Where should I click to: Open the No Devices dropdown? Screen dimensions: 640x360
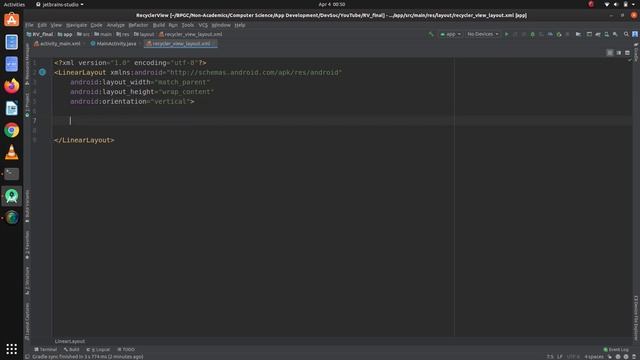[x=482, y=34]
